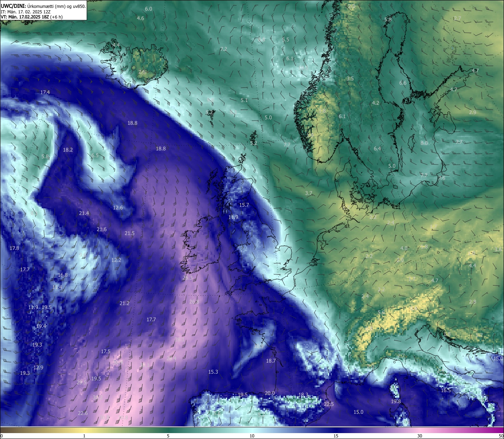Click the value 15.7 over Scotland
The width and height of the screenshot is (504, 439).
coord(244,205)
